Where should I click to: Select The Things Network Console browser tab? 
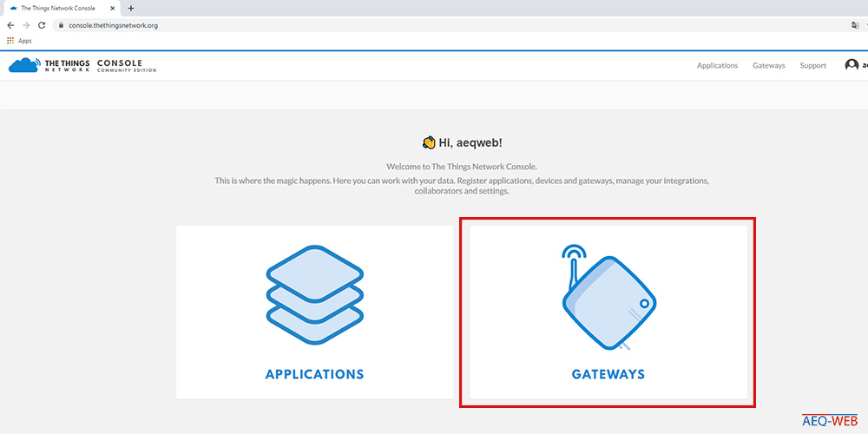tap(62, 9)
